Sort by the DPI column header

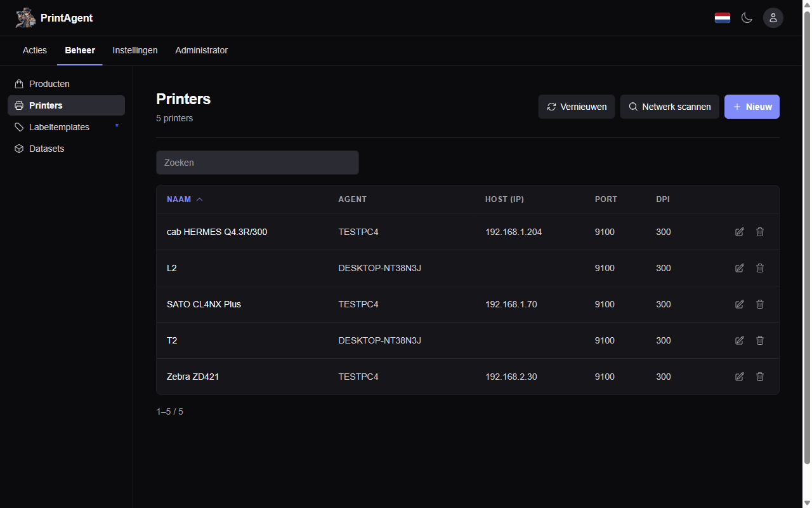[663, 199]
